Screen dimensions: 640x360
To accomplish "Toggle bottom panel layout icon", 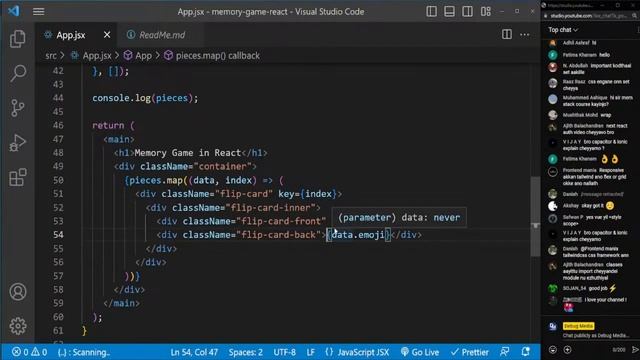I will (x=449, y=11).
